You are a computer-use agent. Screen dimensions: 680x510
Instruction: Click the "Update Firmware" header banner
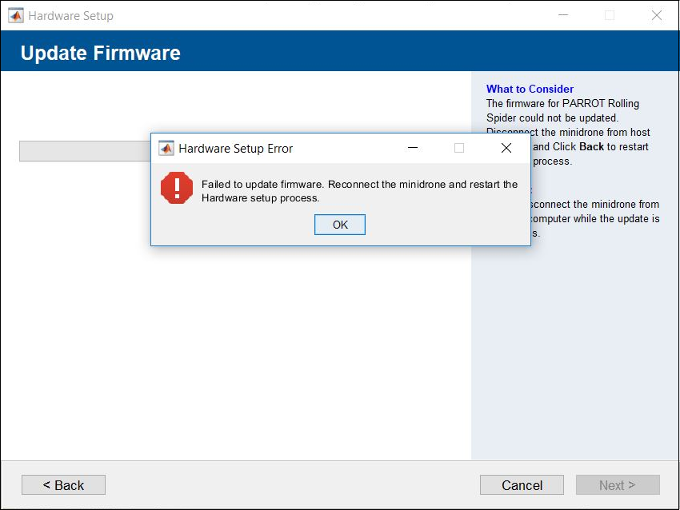[100, 53]
